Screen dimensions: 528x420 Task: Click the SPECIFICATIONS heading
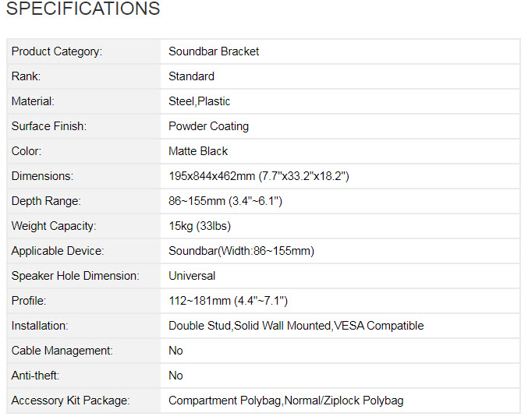coord(83,9)
